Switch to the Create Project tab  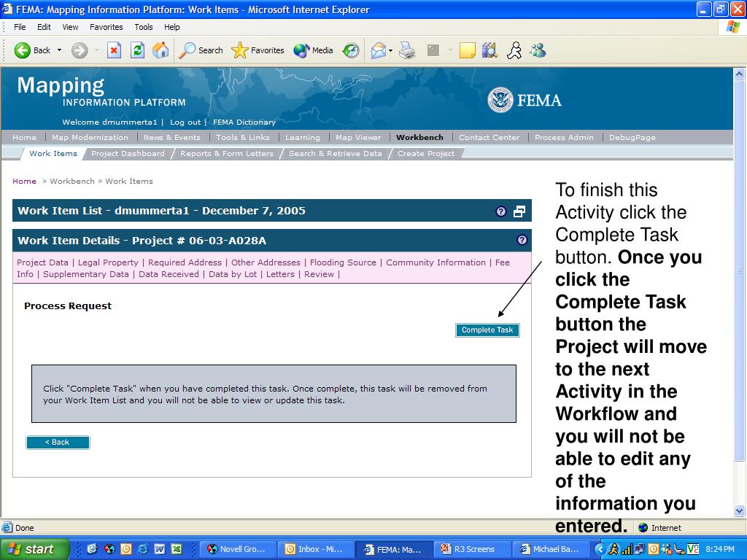426,154
